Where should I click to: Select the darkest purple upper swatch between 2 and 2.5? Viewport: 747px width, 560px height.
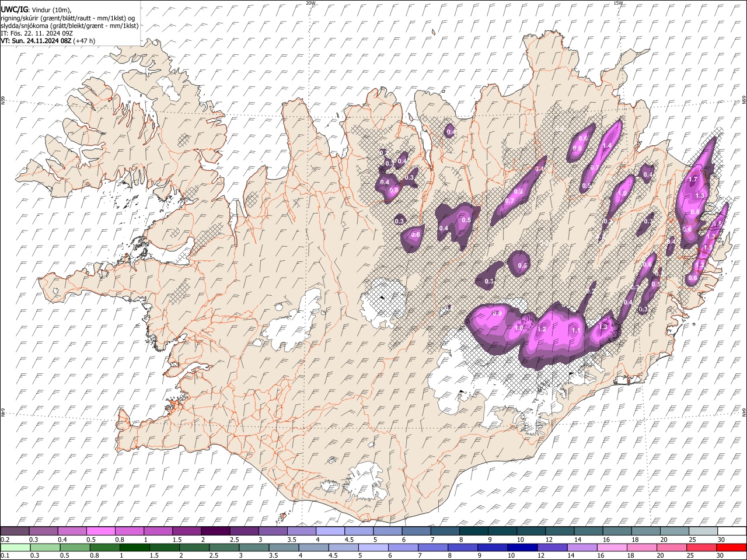[215, 531]
